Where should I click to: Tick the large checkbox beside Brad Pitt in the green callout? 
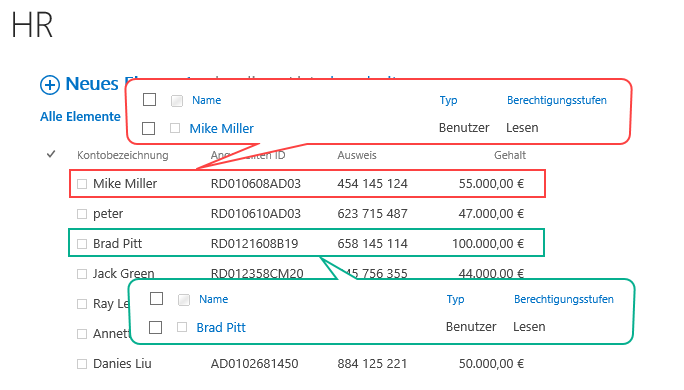(155, 327)
